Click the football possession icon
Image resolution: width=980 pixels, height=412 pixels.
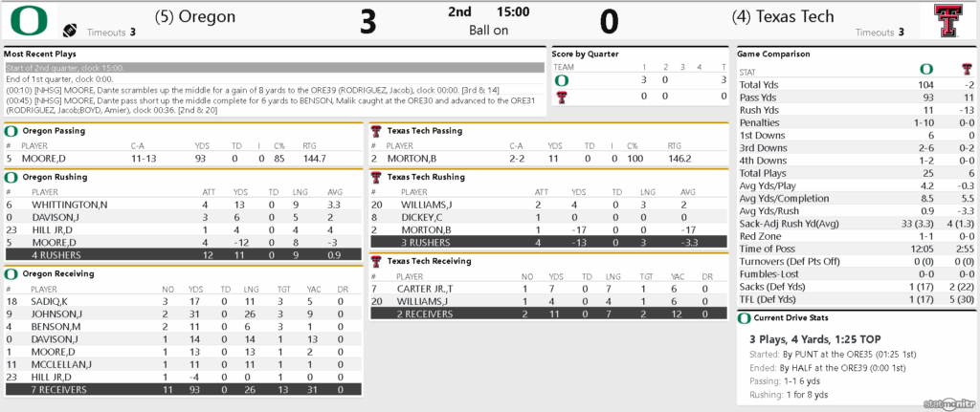point(69,31)
